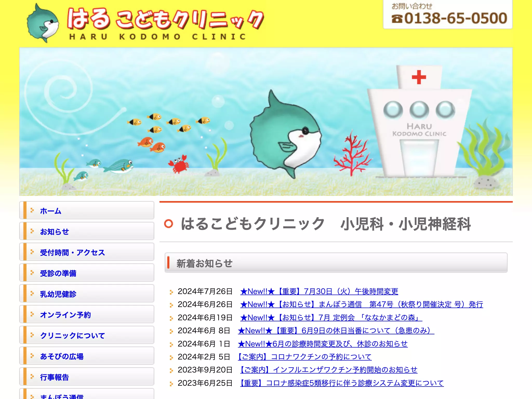Open 7月30日（火）午後時間変更 notice
Image resolution: width=532 pixels, height=399 pixels.
319,291
